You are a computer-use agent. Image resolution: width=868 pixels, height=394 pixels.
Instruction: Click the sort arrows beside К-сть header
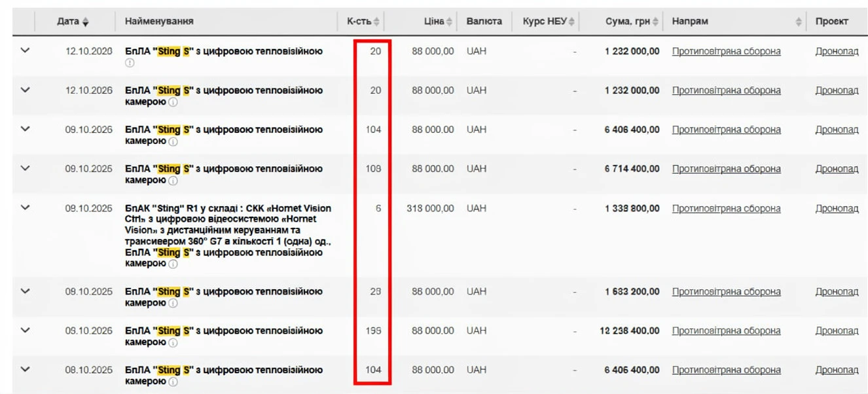pyautogui.click(x=376, y=22)
